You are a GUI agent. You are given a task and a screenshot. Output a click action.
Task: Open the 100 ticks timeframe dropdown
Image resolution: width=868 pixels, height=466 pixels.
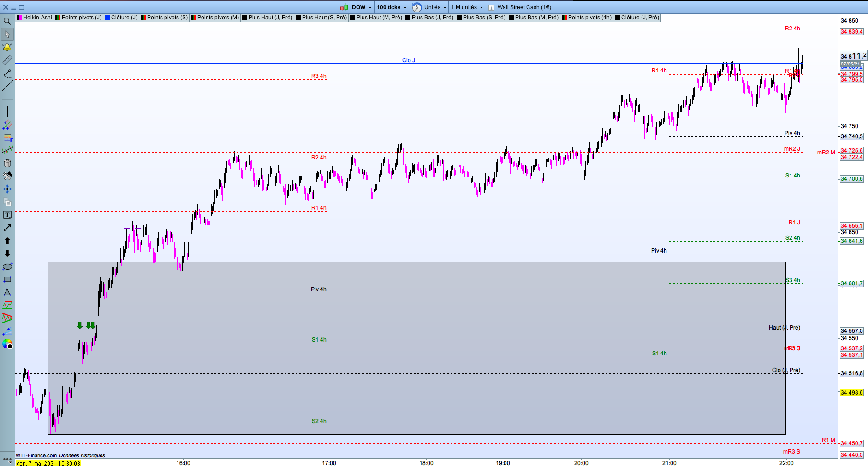(392, 7)
